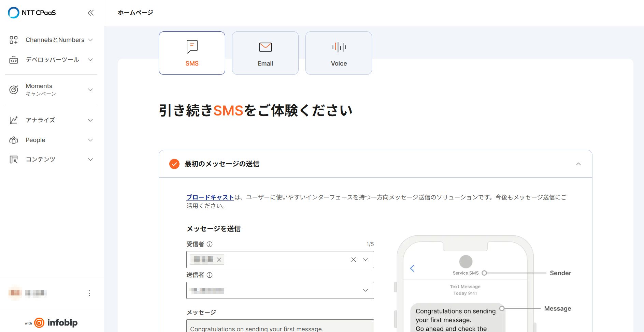
Task: Select the Voice tab
Action: coord(339,53)
